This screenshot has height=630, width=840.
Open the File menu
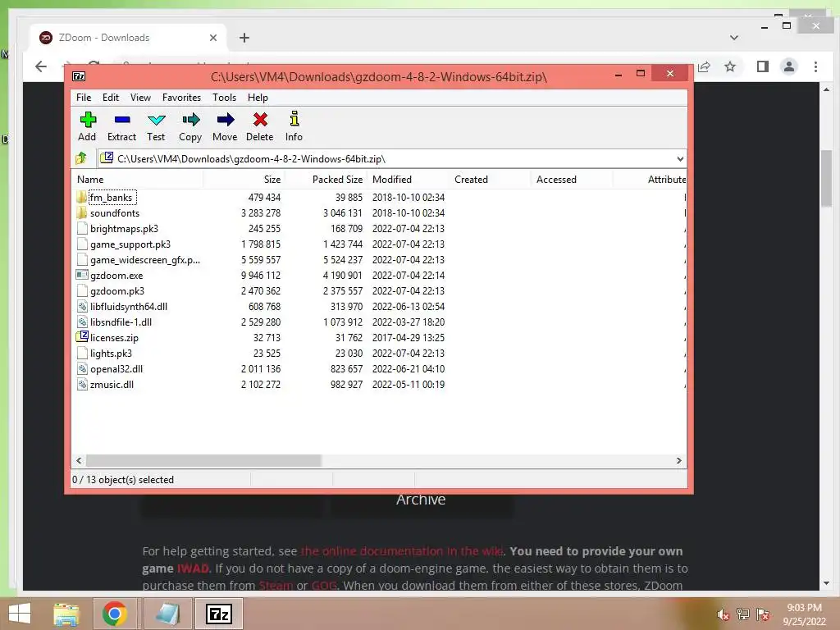84,98
